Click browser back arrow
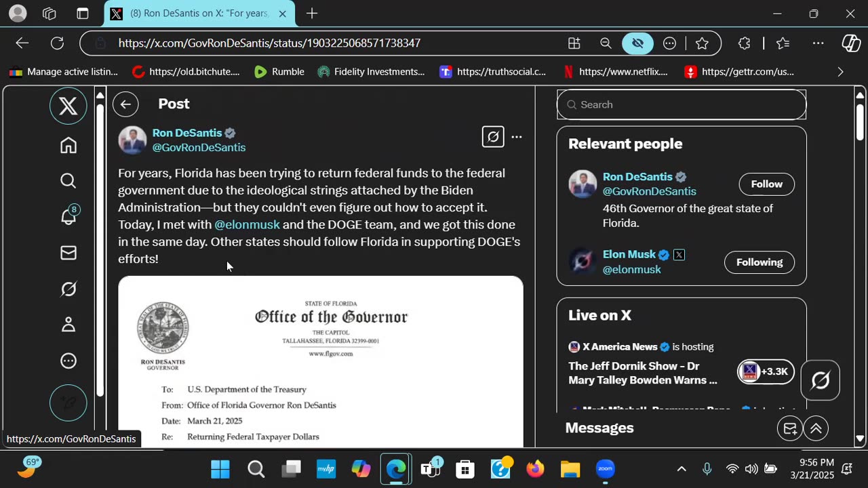Image resolution: width=868 pixels, height=488 pixels. coord(22,43)
